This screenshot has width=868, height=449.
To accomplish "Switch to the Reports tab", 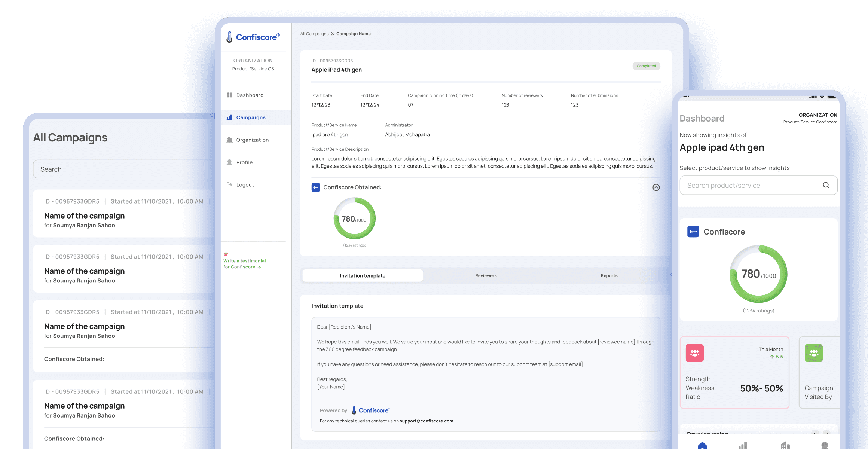I will click(x=609, y=276).
